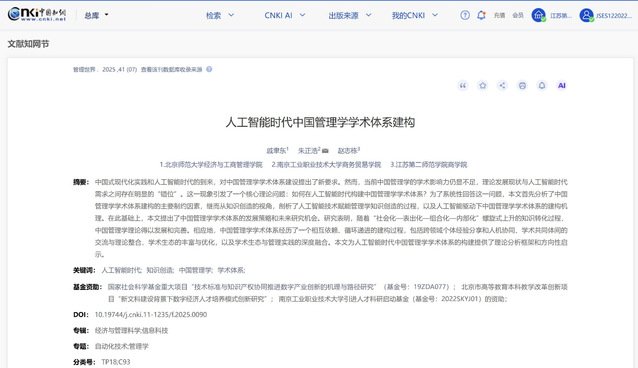638x368 pixels.
Task: Open the 检索 search menu
Action: pos(214,15)
